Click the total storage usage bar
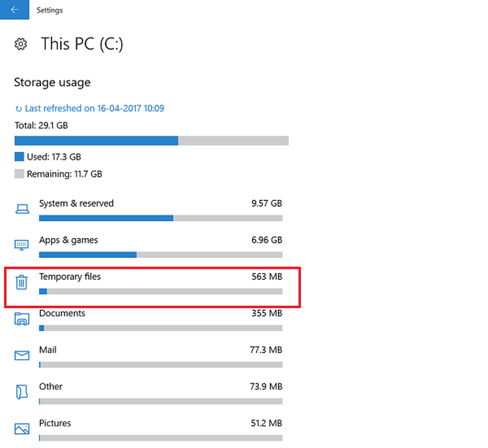This screenshot has width=488, height=448. pyautogui.click(x=152, y=141)
